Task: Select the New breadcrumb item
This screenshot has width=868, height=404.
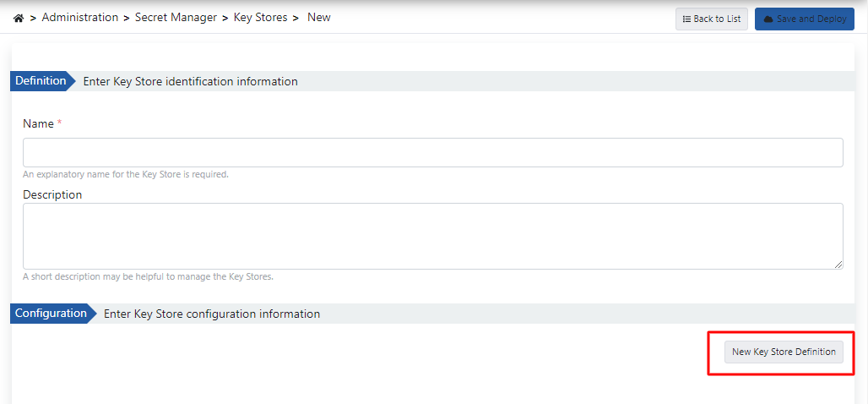Action: pyautogui.click(x=319, y=18)
